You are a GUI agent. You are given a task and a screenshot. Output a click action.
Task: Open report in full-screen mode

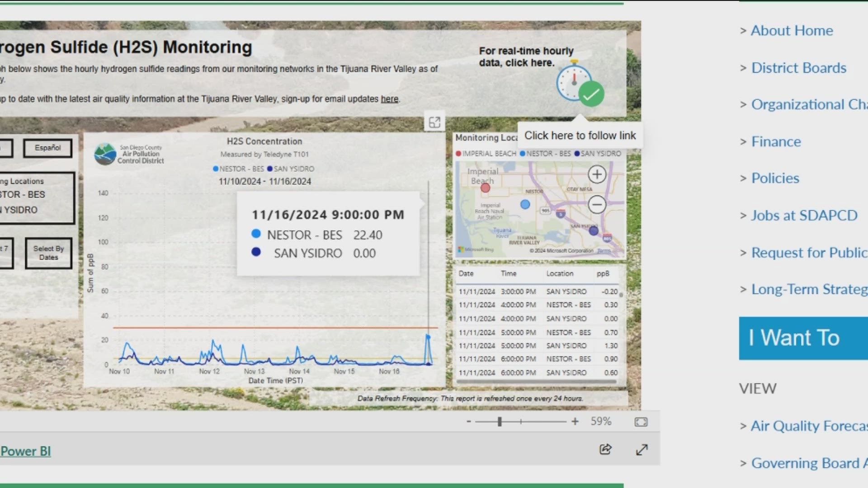(642, 450)
